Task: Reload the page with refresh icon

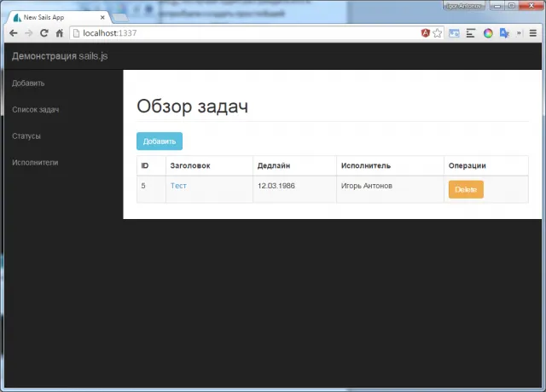Action: pos(44,33)
